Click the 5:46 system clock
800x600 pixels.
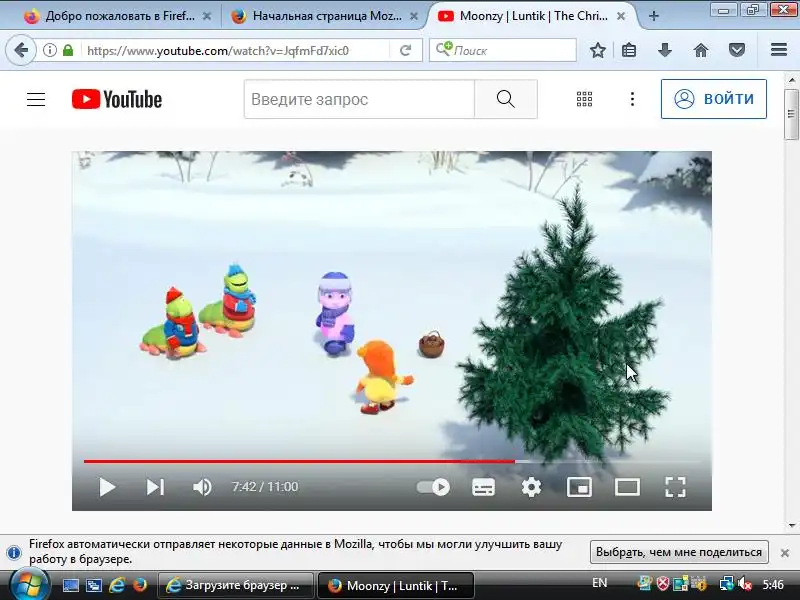[773, 585]
